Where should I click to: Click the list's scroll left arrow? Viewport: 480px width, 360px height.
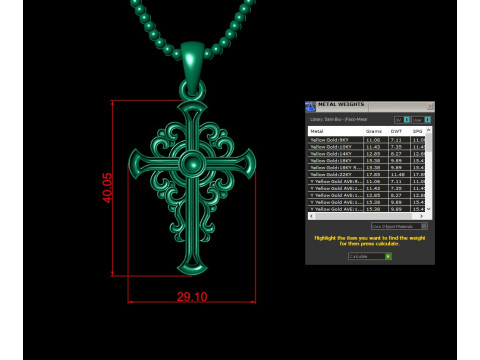point(312,216)
